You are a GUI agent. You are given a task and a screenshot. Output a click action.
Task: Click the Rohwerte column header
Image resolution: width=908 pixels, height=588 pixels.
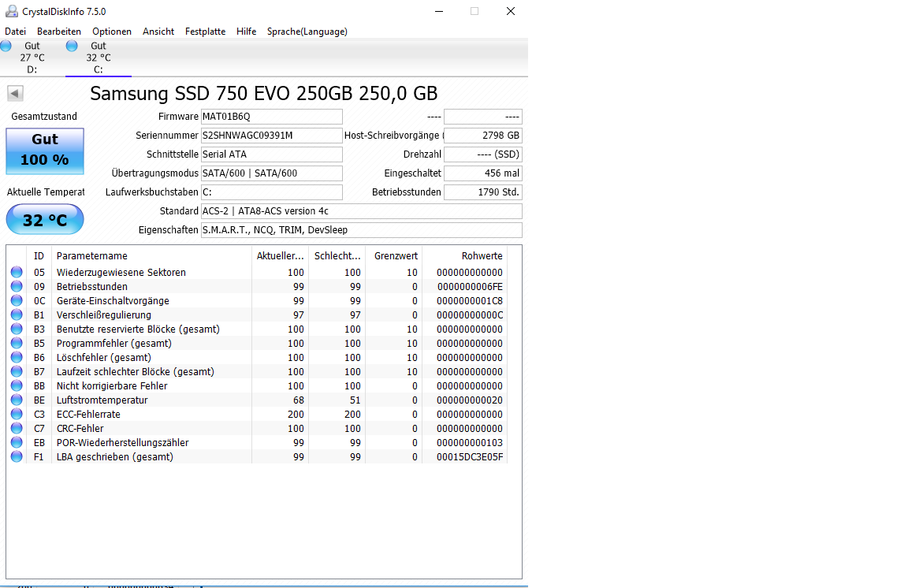464,255
